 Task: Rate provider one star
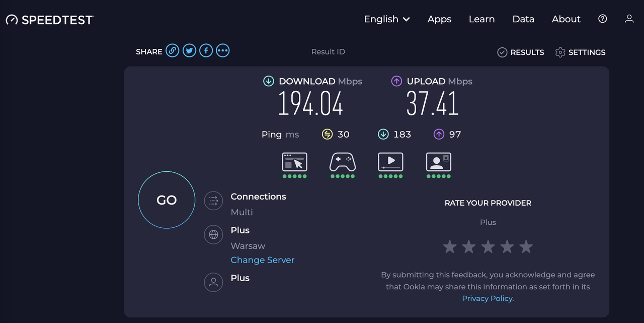pyautogui.click(x=450, y=247)
